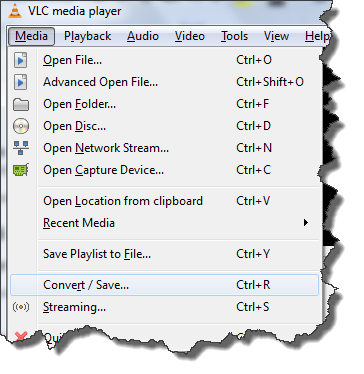Click the VLC cone icon in title bar

pos(14,10)
